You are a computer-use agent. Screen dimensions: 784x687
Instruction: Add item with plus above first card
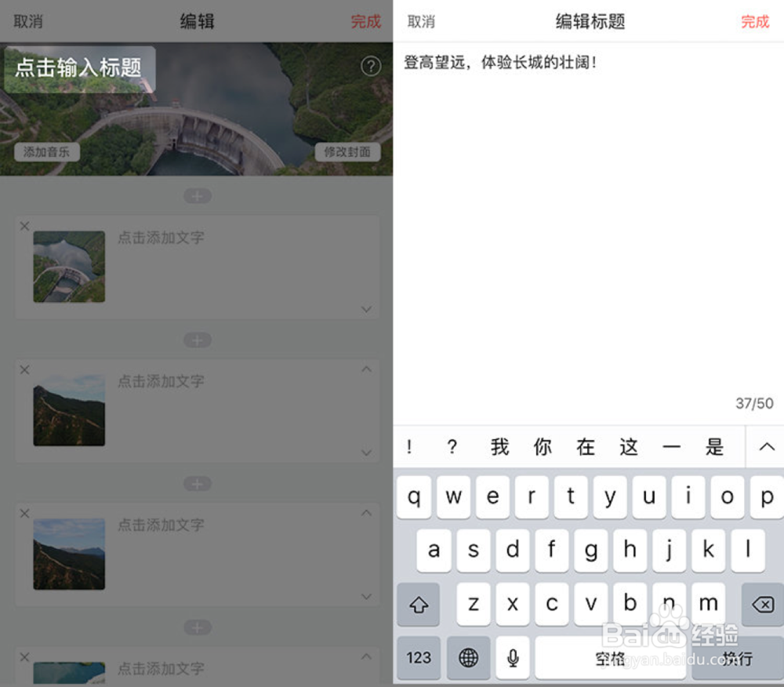pyautogui.click(x=198, y=196)
